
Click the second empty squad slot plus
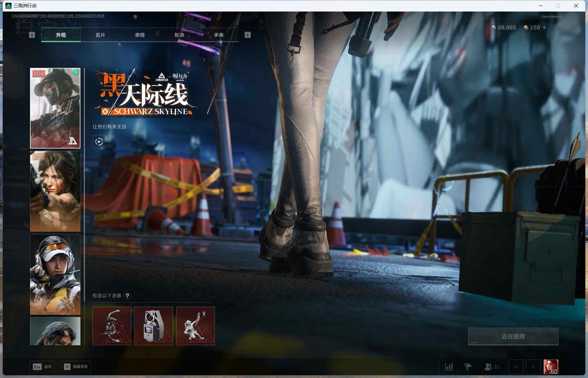coord(533,367)
